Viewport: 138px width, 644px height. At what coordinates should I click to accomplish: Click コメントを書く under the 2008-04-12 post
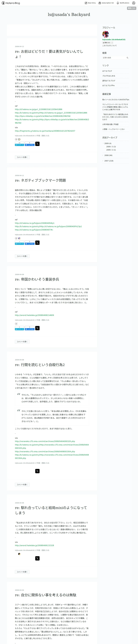point(22,157)
